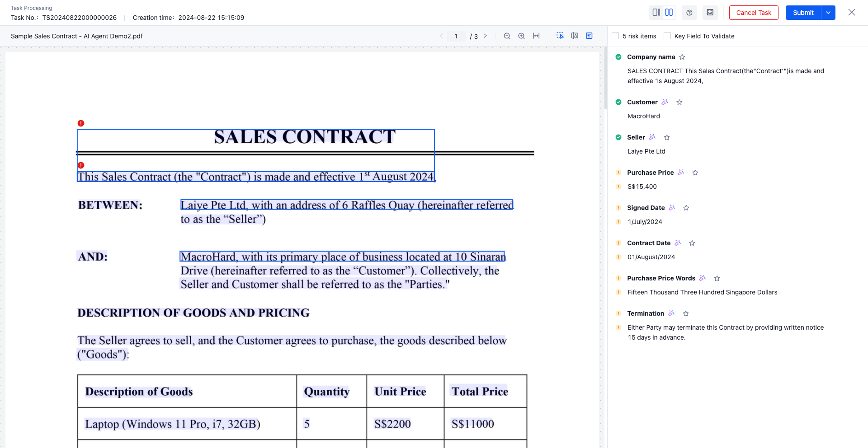Star the Purchase Price Words field
This screenshot has height=448, width=868.
point(717,278)
